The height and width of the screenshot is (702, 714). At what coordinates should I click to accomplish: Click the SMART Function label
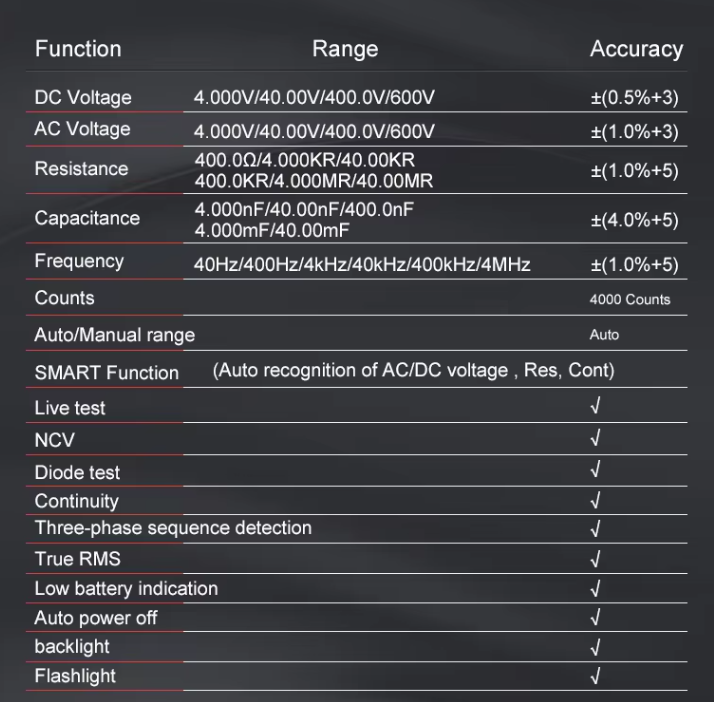pos(106,373)
